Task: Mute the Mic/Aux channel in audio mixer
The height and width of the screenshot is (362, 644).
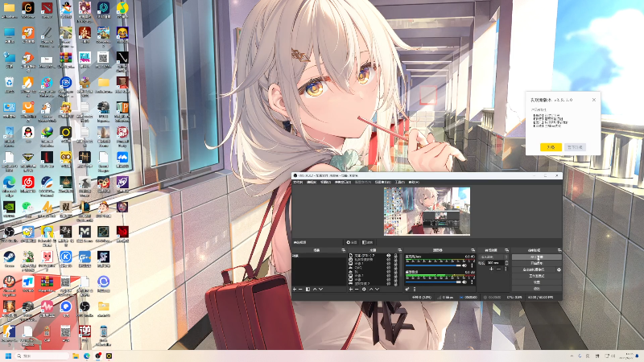Action: [x=464, y=265]
